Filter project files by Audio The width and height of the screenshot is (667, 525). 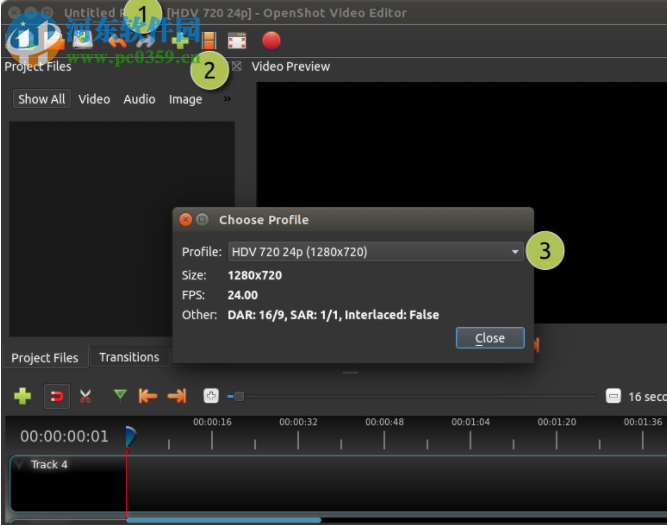click(139, 99)
